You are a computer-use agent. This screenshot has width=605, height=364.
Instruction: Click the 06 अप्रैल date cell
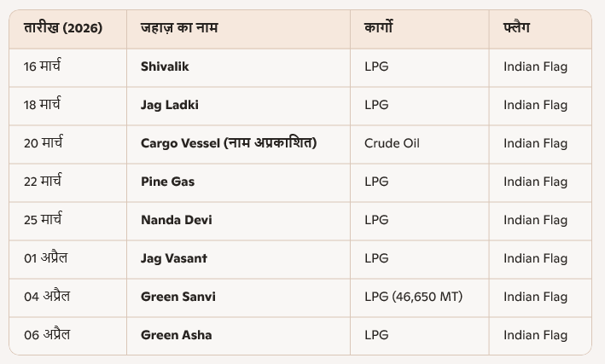coord(47,335)
